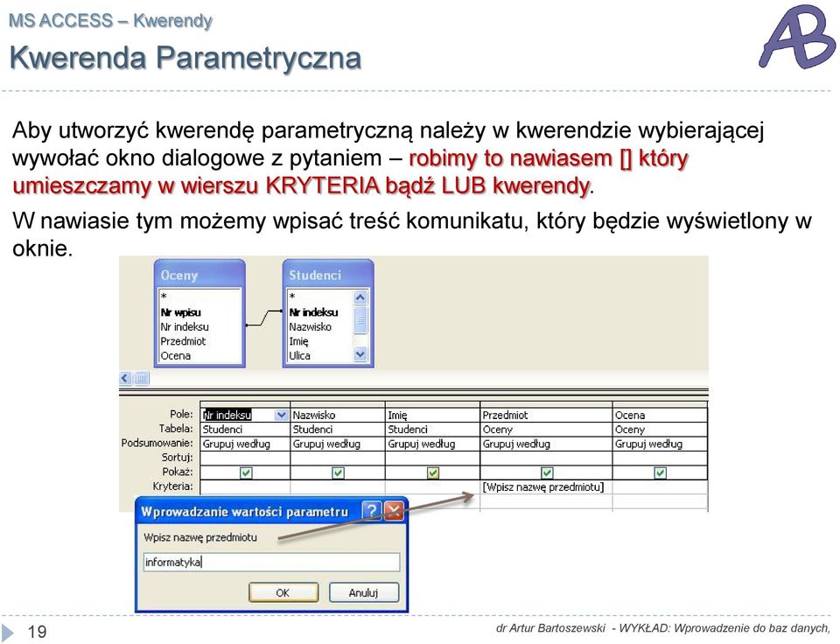
Task: Select the Nr indeksu field in Studenci table
Action: click(313, 312)
